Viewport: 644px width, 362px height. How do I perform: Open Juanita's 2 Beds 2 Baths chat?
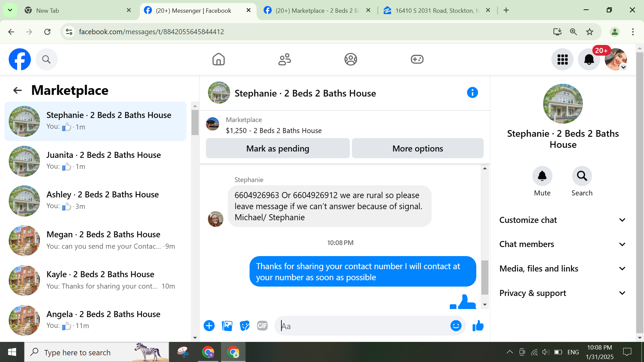coord(95,161)
